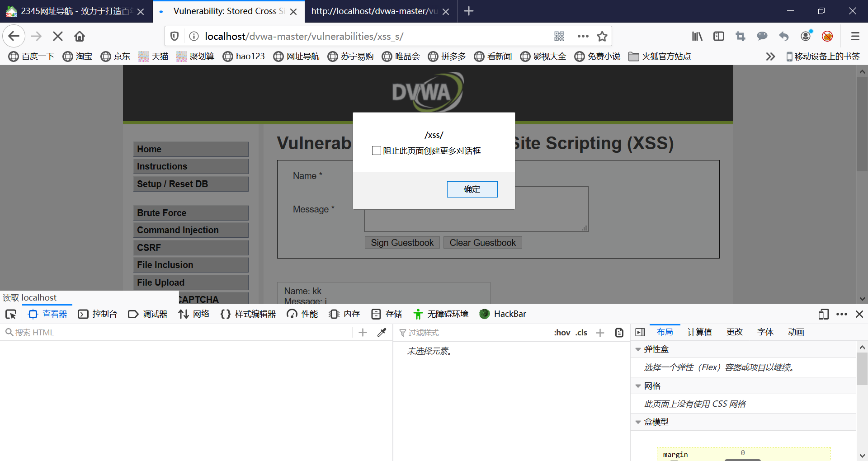The width and height of the screenshot is (868, 461).
Task: Open Command Injection in DVWA menu
Action: [191, 230]
